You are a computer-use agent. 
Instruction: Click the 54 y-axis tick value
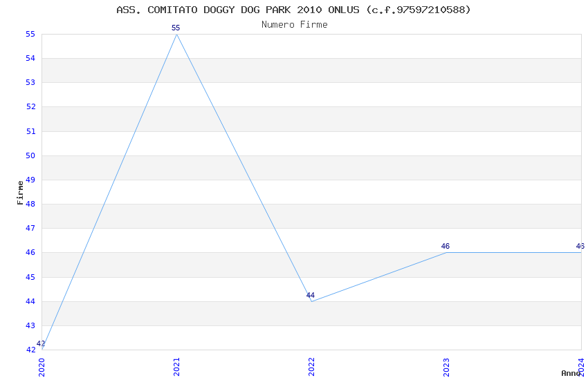tap(30, 58)
